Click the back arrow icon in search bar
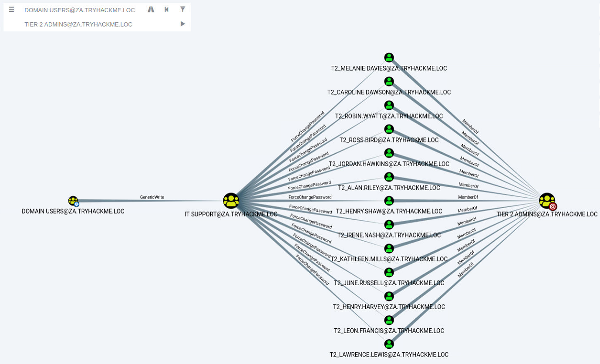Screen dimensions: 600x364 pos(166,10)
